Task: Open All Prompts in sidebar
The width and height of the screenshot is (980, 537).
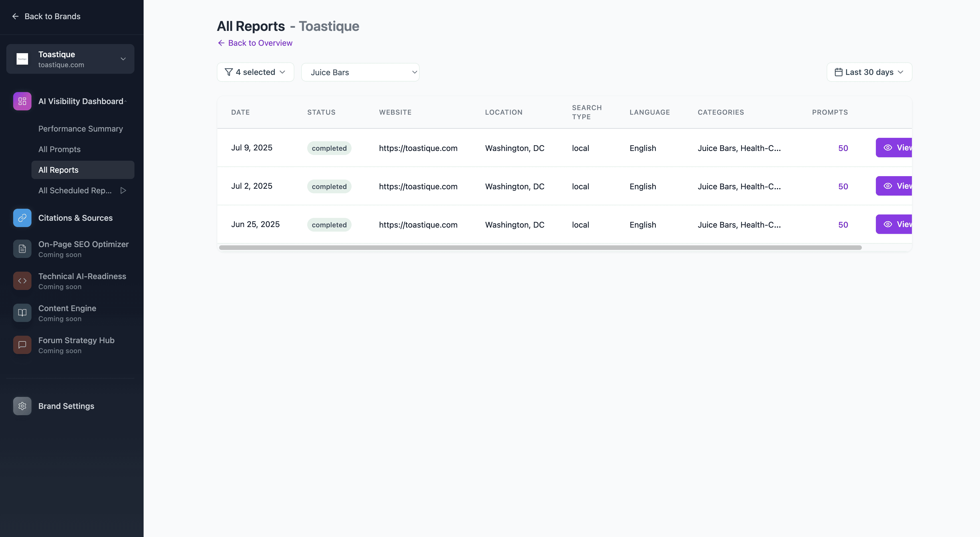Action: [x=59, y=150]
